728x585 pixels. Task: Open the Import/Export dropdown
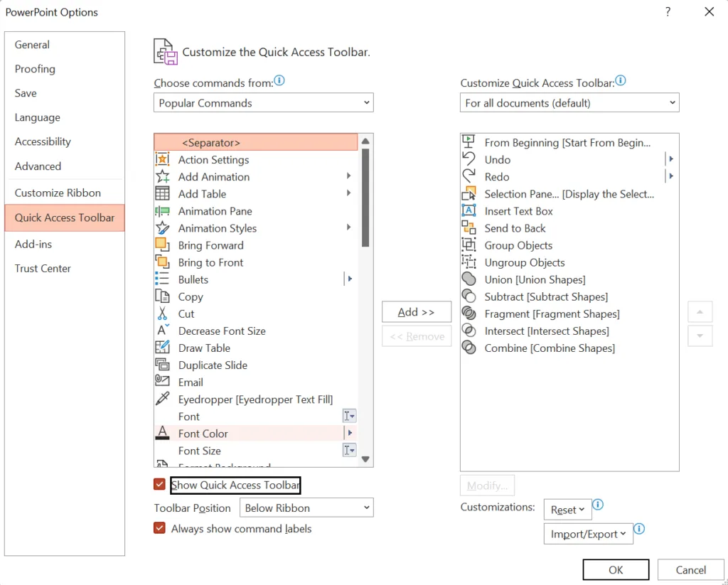[588, 534]
